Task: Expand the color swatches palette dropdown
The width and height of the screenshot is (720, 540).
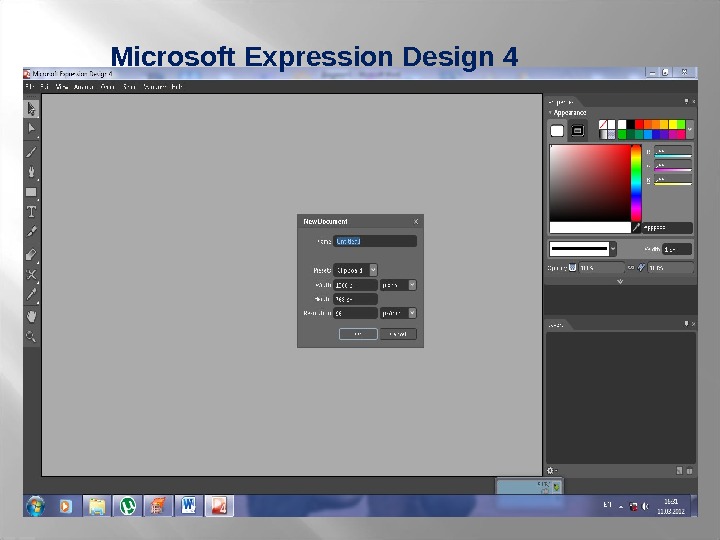Action: pos(689,129)
